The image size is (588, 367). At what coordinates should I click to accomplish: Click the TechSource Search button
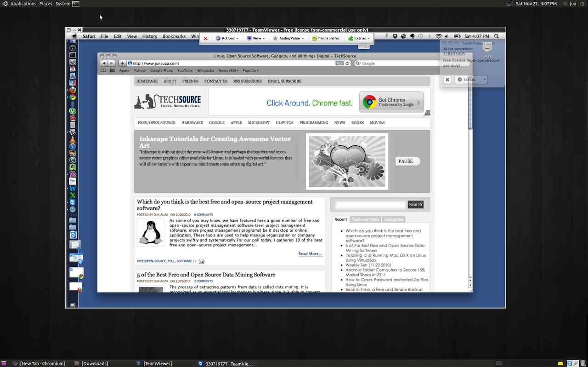pyautogui.click(x=415, y=205)
